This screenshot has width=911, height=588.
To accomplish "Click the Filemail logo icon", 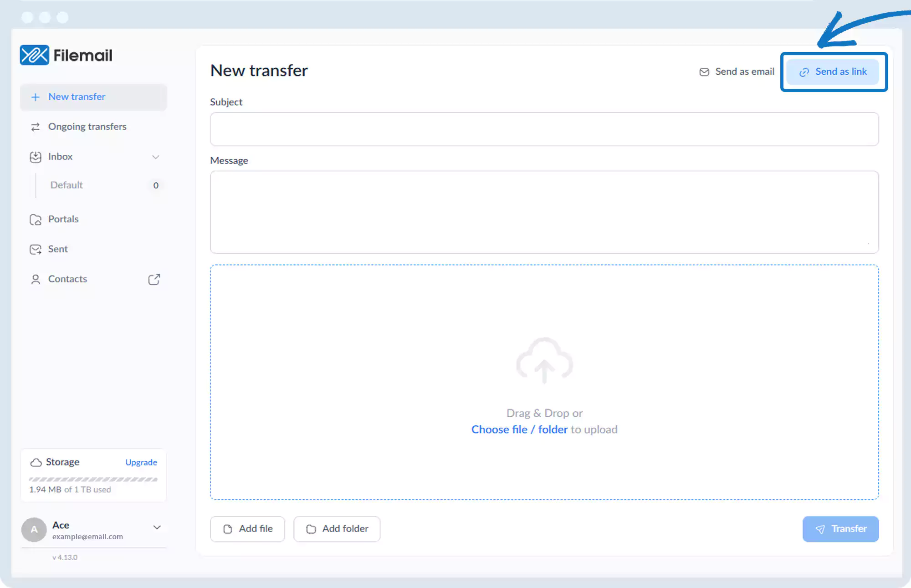I will tap(34, 55).
